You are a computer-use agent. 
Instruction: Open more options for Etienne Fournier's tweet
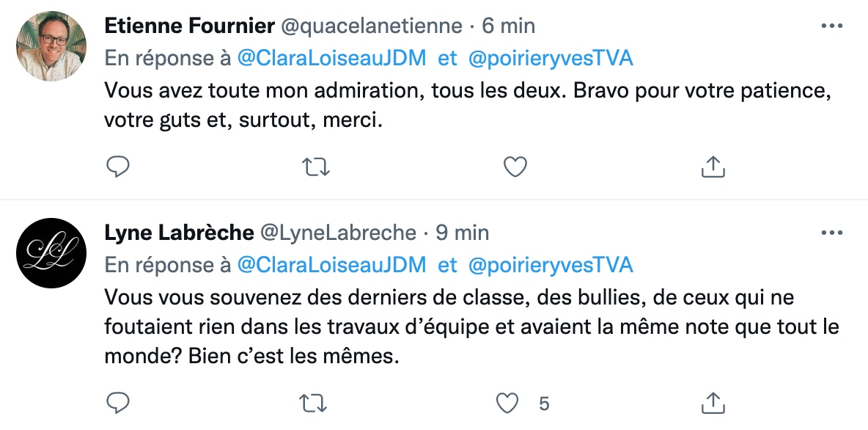click(x=831, y=26)
